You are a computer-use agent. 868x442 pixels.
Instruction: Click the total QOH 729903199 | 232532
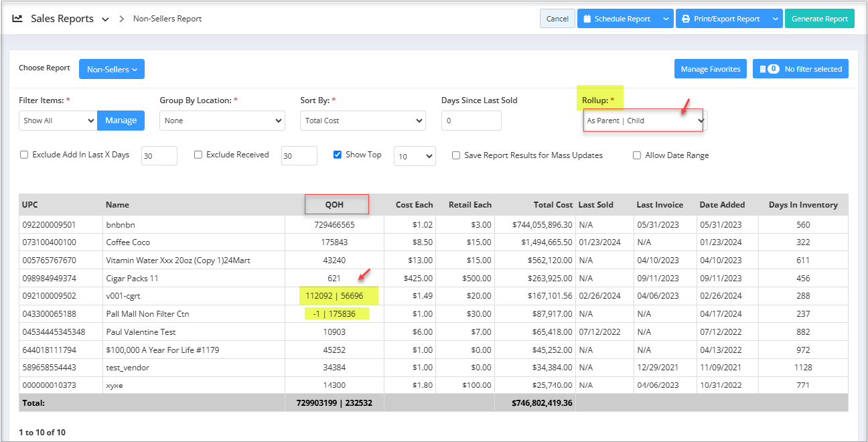pyautogui.click(x=334, y=403)
